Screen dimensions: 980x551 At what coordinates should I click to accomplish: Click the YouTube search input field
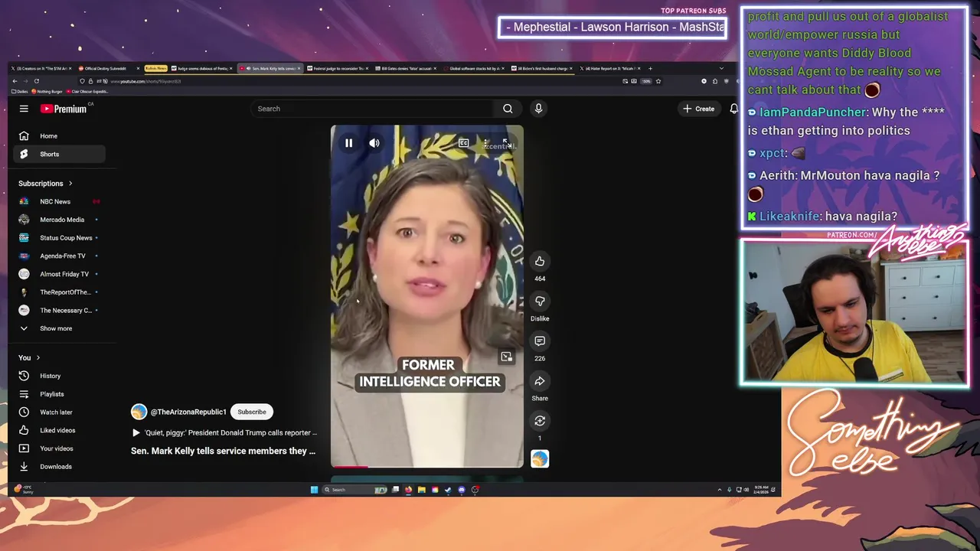[x=374, y=109]
